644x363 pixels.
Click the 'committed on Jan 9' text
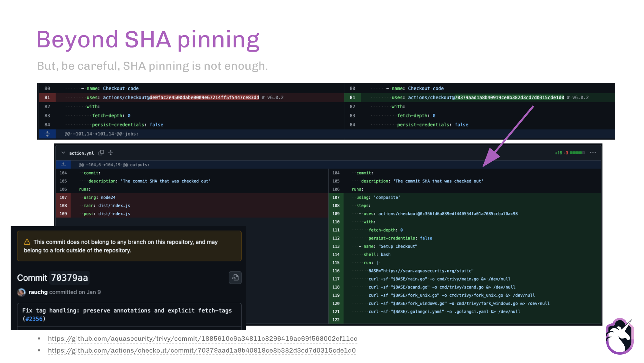tap(75, 292)
